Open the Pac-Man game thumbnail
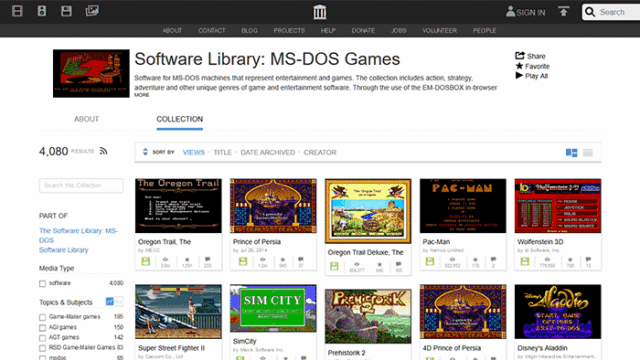 coord(463,206)
